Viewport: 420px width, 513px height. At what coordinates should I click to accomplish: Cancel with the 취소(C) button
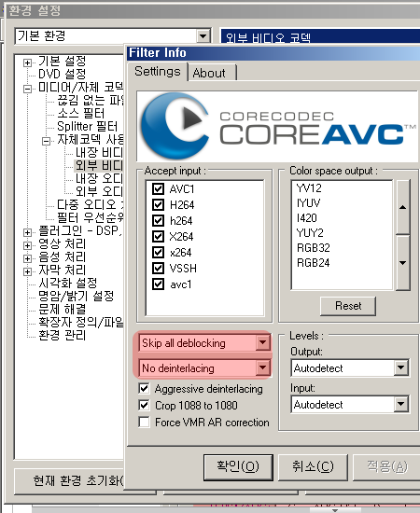coord(313,466)
